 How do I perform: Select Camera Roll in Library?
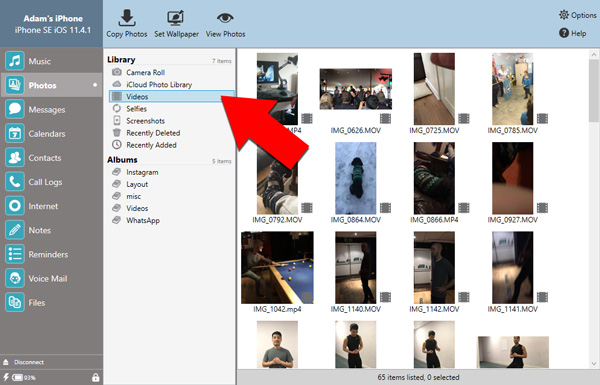pyautogui.click(x=171, y=72)
